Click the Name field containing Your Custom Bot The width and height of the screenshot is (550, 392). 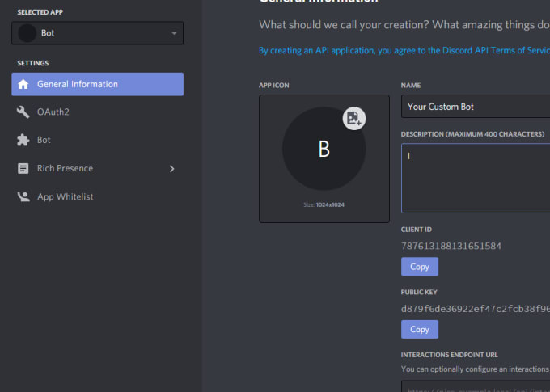[x=476, y=106]
